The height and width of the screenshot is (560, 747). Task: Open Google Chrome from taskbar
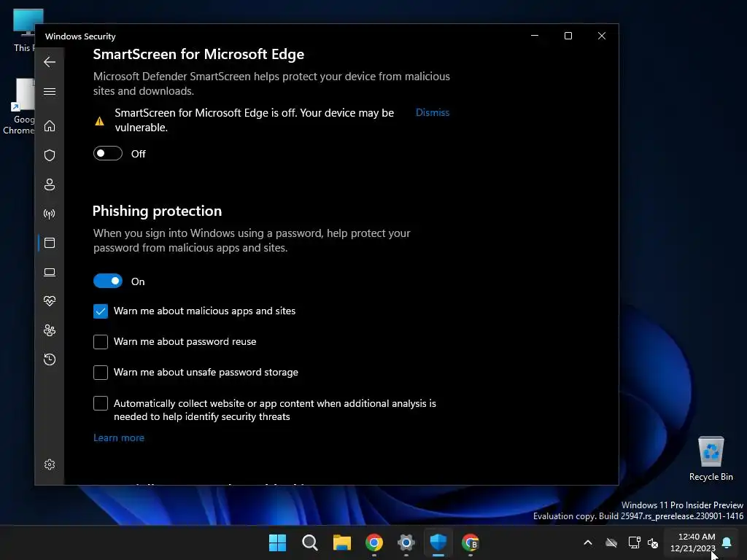374,542
